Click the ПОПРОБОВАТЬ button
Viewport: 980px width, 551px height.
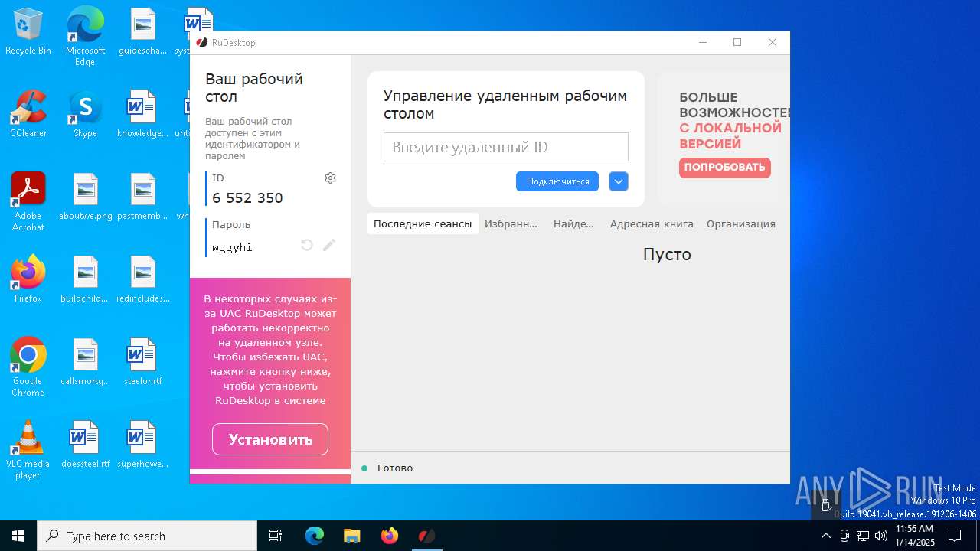[725, 168]
